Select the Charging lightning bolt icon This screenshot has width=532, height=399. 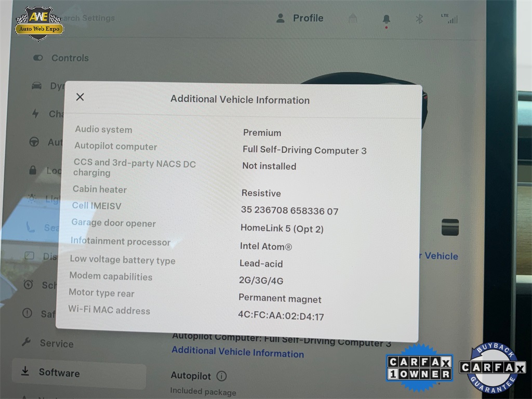pos(35,114)
